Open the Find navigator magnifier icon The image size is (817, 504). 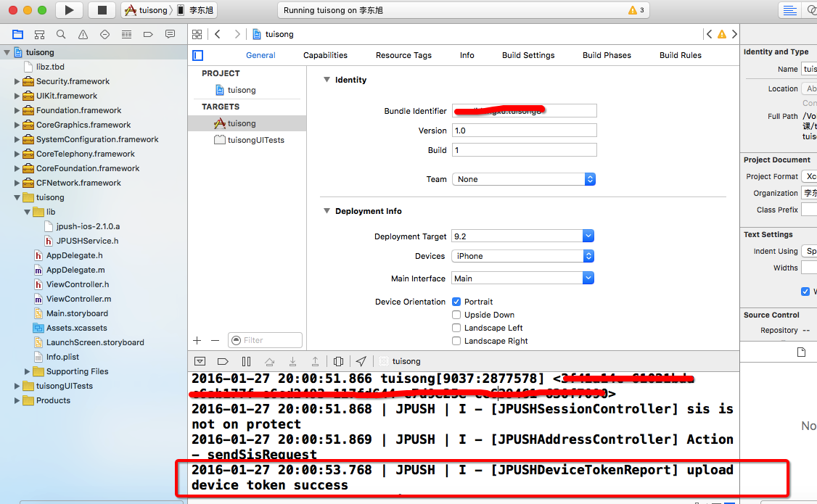pos(61,34)
